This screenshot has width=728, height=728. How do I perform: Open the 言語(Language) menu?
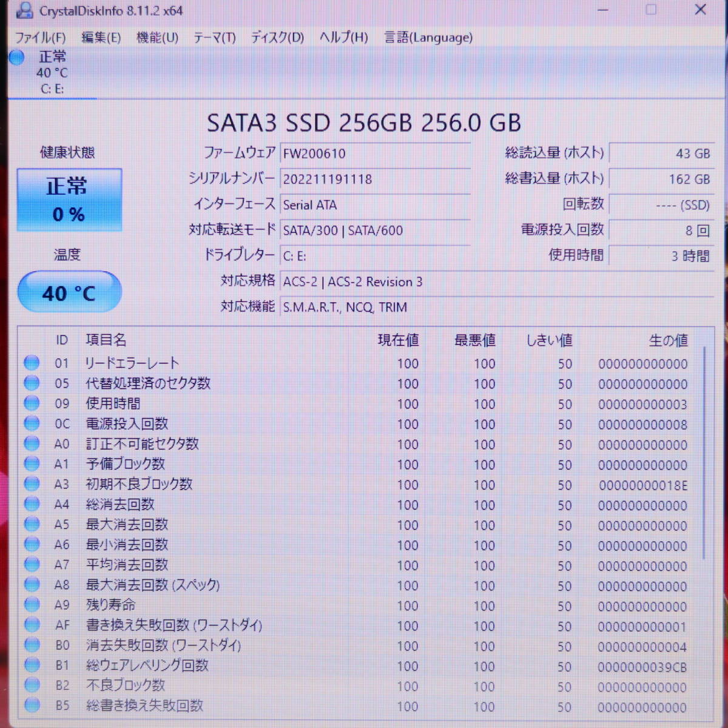click(428, 38)
